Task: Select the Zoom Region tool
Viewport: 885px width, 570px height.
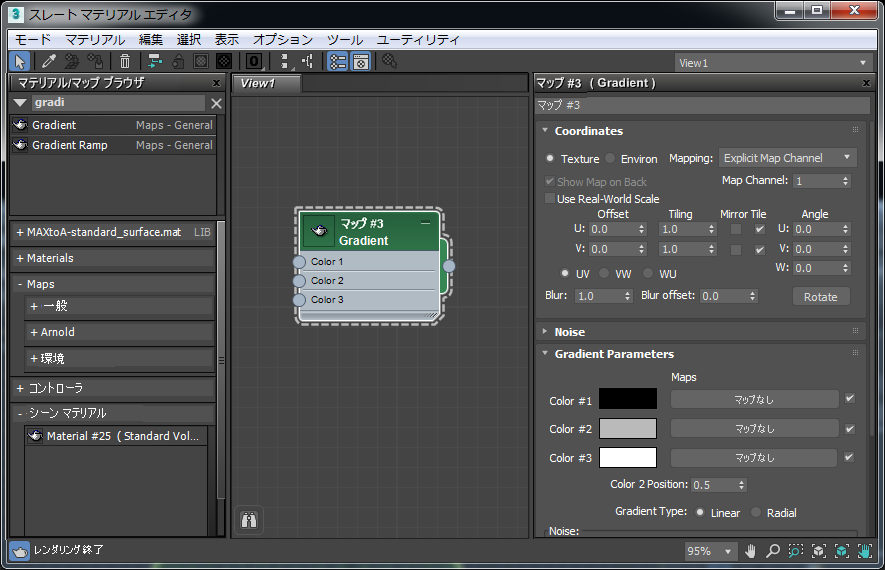Action: [796, 551]
